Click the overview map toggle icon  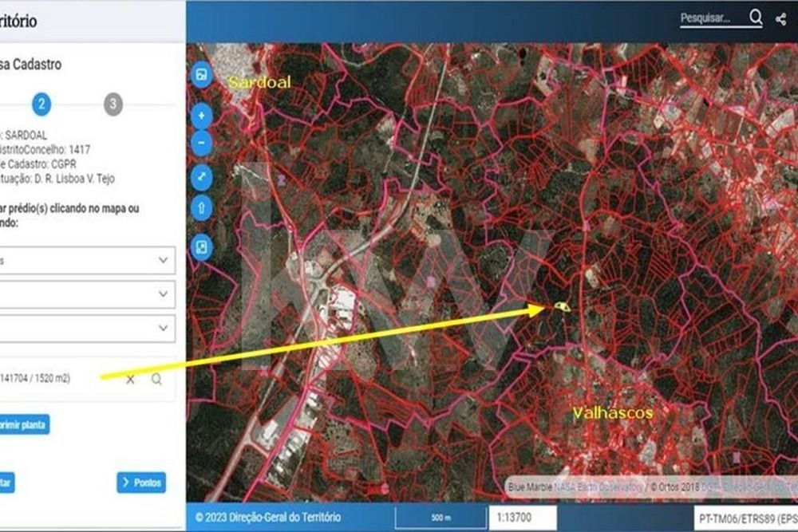(x=202, y=248)
